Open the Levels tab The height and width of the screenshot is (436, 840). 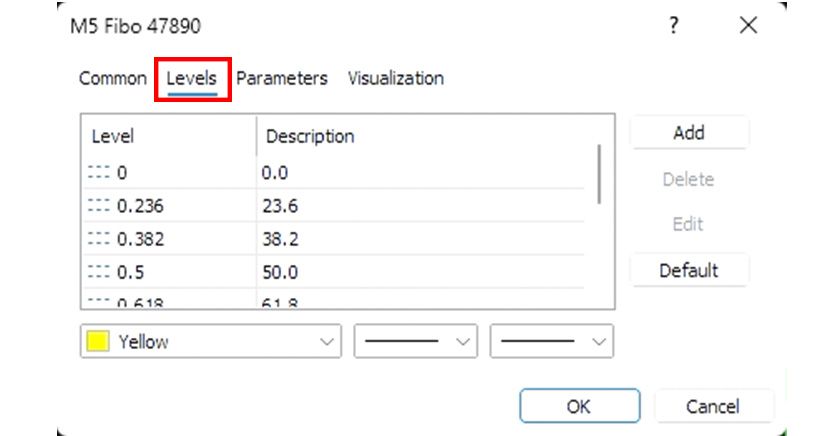click(x=192, y=78)
